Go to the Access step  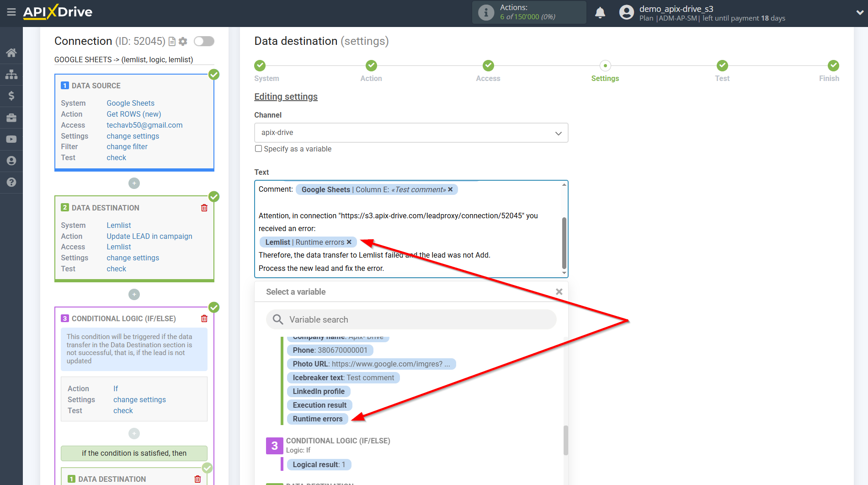[488, 66]
